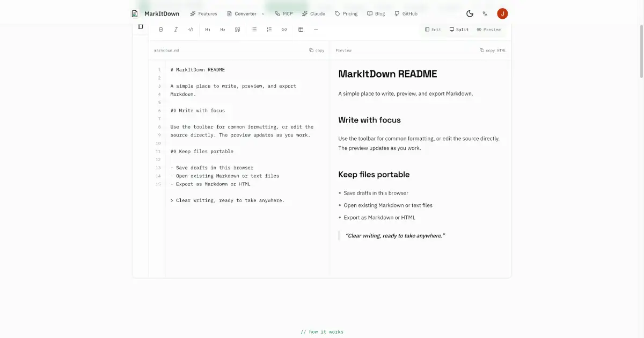Image resolution: width=644 pixels, height=338 pixels.
Task: Click the markdown.md file name label
Action: tap(166, 51)
